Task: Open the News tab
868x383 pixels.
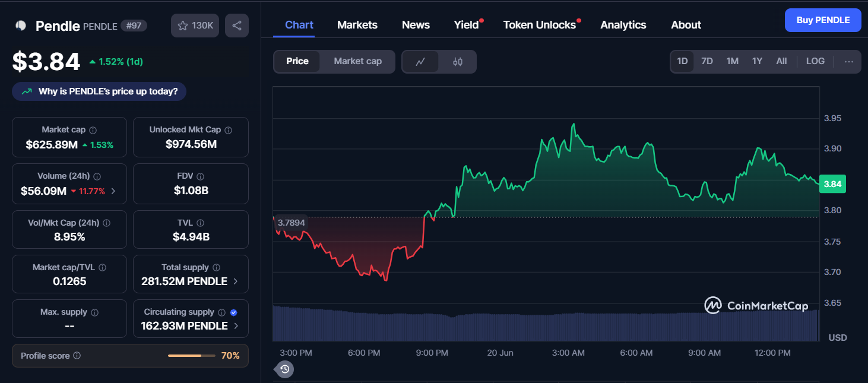Action: click(416, 25)
